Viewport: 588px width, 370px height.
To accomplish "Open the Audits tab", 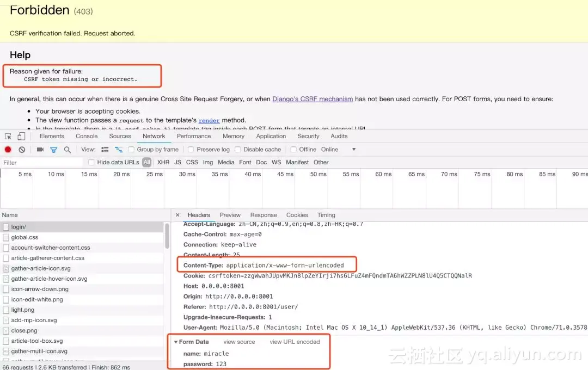I will (339, 136).
